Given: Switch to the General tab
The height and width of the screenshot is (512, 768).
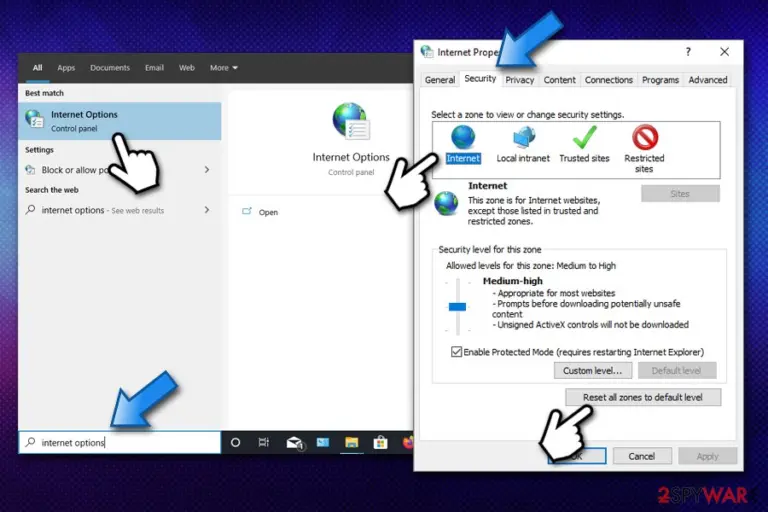Looking at the screenshot, I should 440,80.
